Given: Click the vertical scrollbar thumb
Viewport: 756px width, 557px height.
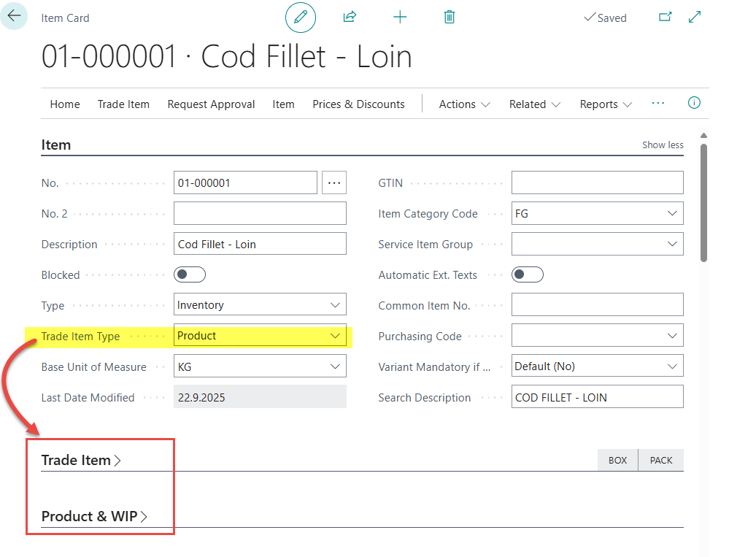Looking at the screenshot, I should click(x=703, y=201).
